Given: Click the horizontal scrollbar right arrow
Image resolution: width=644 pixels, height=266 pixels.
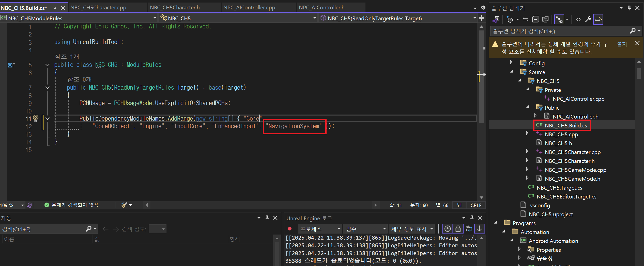Looking at the screenshot, I should point(375,205).
